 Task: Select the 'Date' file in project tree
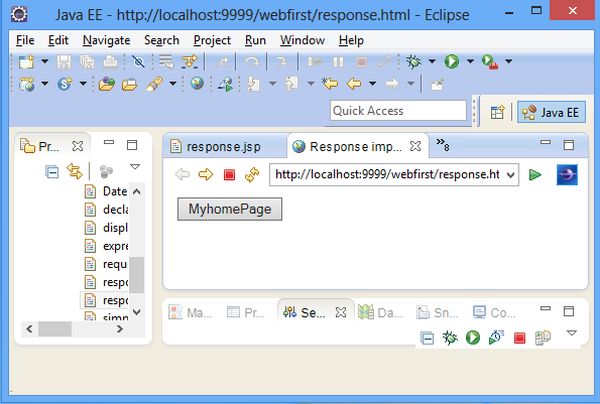(x=106, y=191)
